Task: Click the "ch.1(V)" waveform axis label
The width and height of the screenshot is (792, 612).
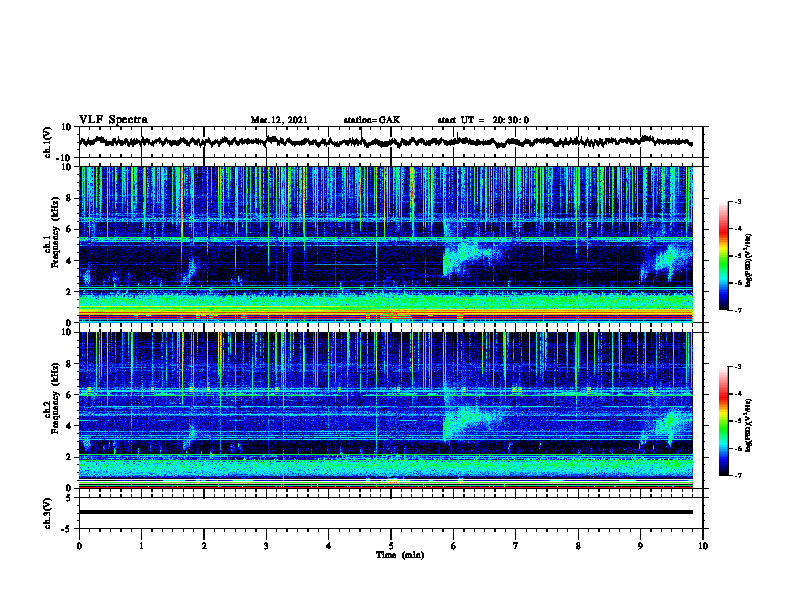Action: coord(47,142)
